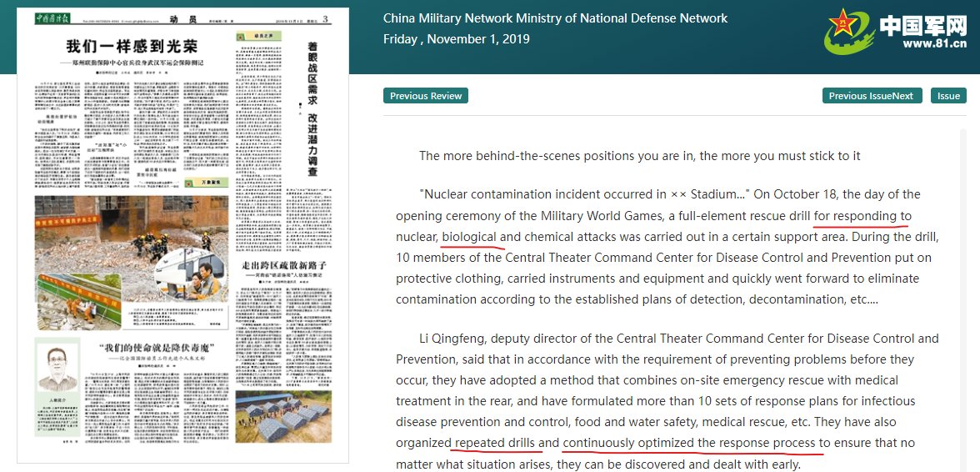
Task: Click the Issue button
Action: 948,96
